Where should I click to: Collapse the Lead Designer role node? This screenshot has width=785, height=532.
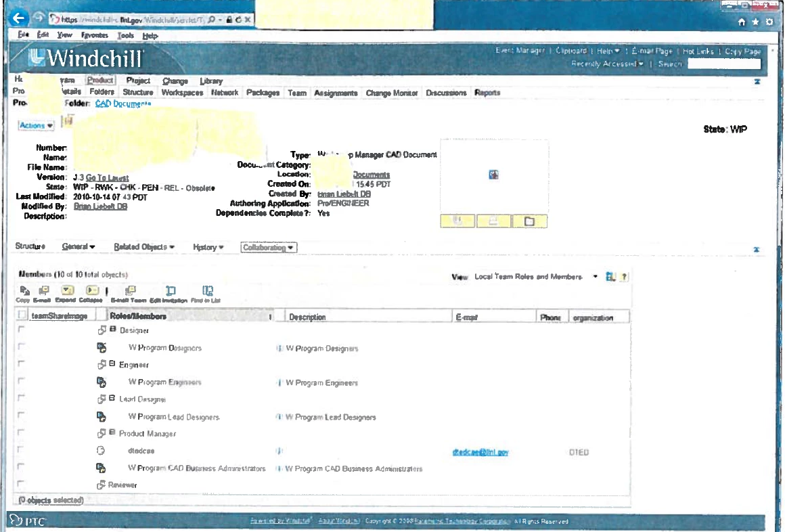(112, 398)
